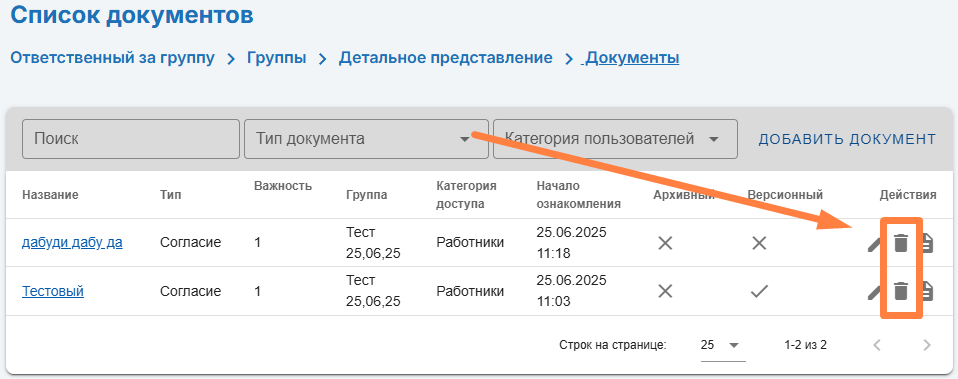Click ДОБАВИТЬ ДОКУМЕНТ button
This screenshot has width=958, height=379.
(x=847, y=139)
